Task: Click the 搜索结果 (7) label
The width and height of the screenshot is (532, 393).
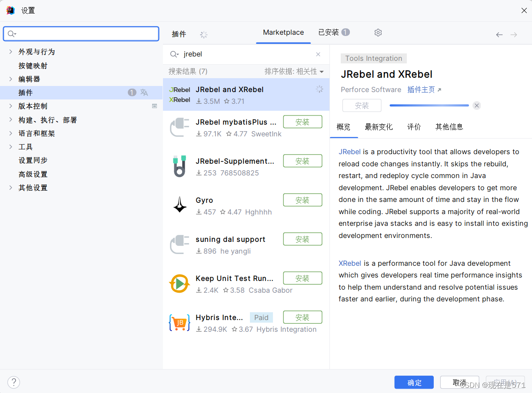Action: 188,71
